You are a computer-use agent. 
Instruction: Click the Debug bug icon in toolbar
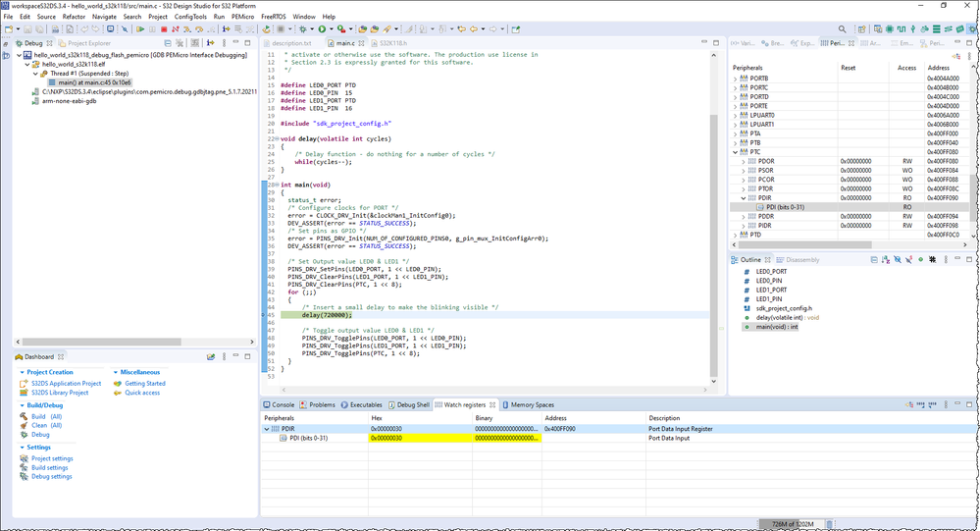(x=305, y=29)
